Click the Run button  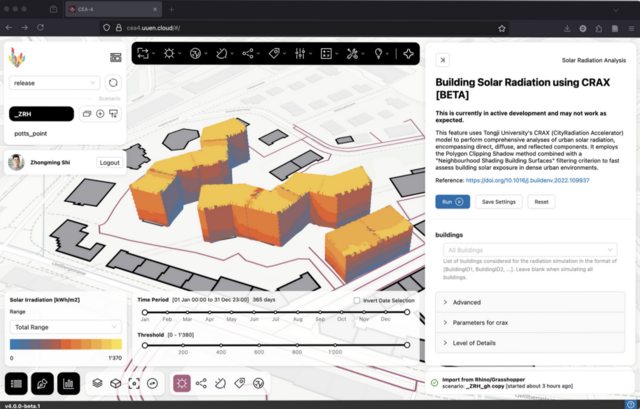452,202
